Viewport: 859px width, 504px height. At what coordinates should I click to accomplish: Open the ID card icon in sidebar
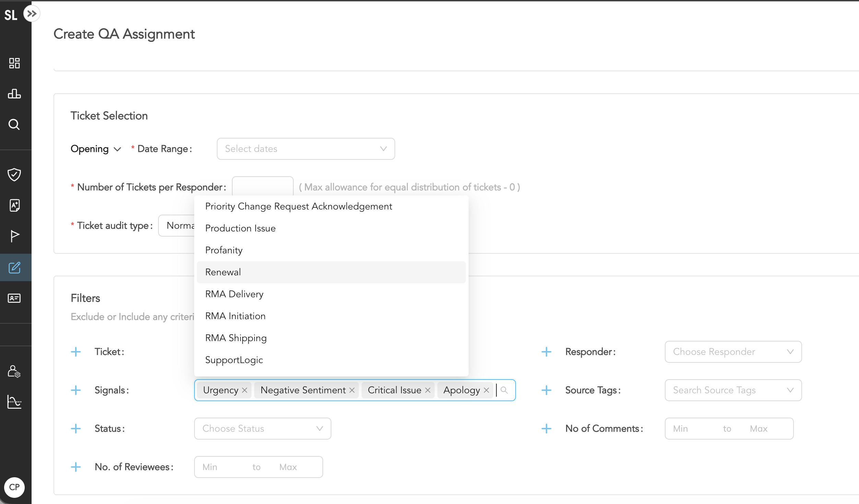pyautogui.click(x=14, y=298)
